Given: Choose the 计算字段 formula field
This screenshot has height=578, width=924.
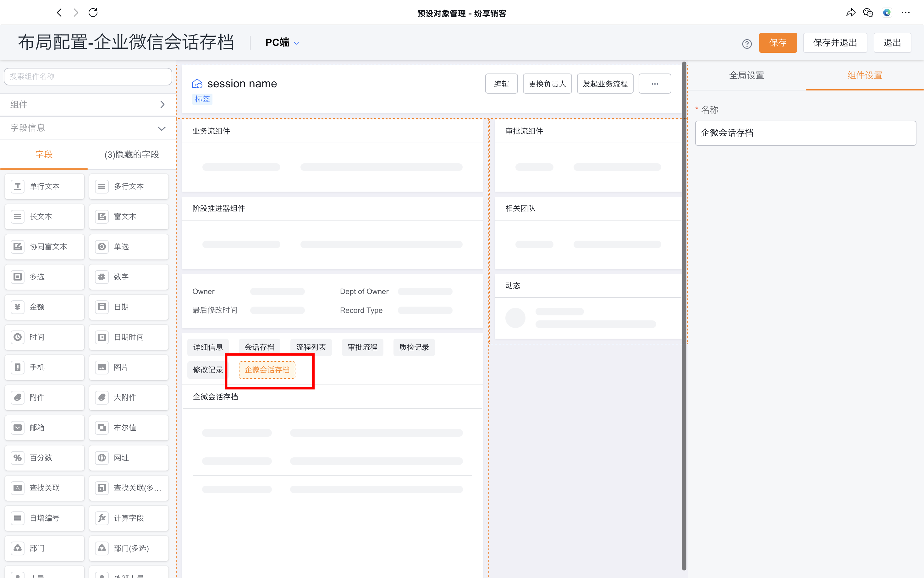Looking at the screenshot, I should point(129,518).
